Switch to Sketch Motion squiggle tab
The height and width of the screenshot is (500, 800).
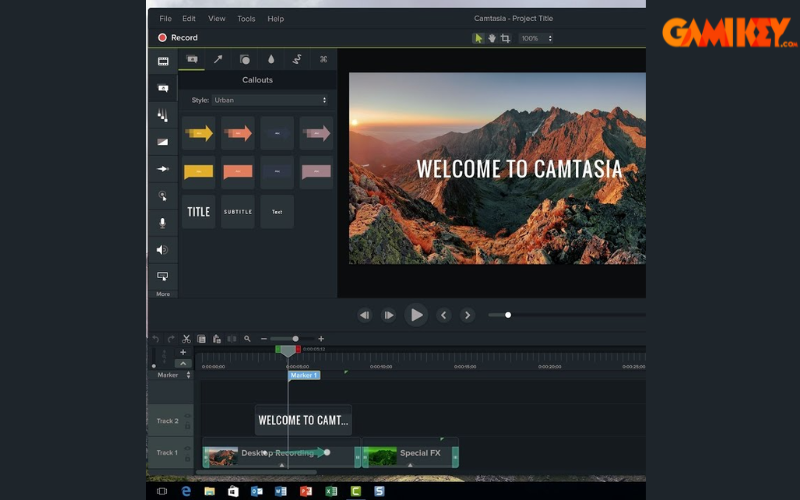(297, 59)
